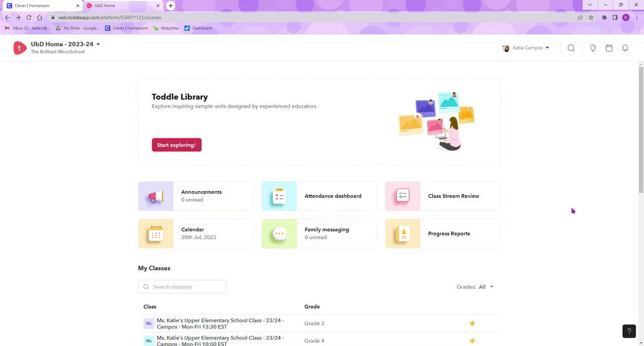The height and width of the screenshot is (346, 644).
Task: Go to browser home page
Action: (39, 17)
